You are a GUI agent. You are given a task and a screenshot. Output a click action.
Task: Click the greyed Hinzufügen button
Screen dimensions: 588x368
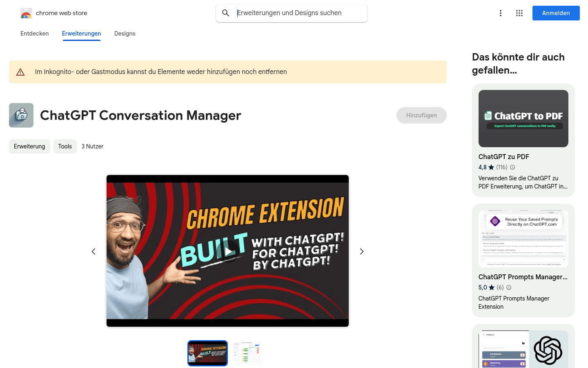pyautogui.click(x=421, y=115)
